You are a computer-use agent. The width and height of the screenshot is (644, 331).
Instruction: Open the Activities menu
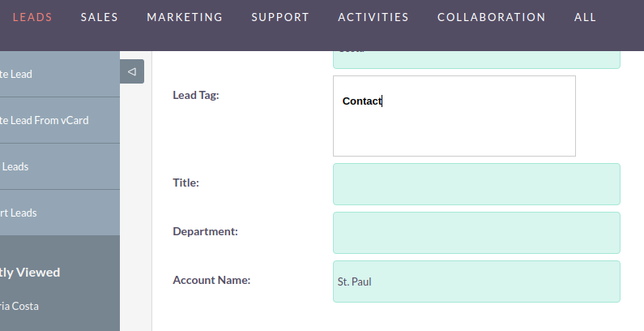(x=373, y=17)
